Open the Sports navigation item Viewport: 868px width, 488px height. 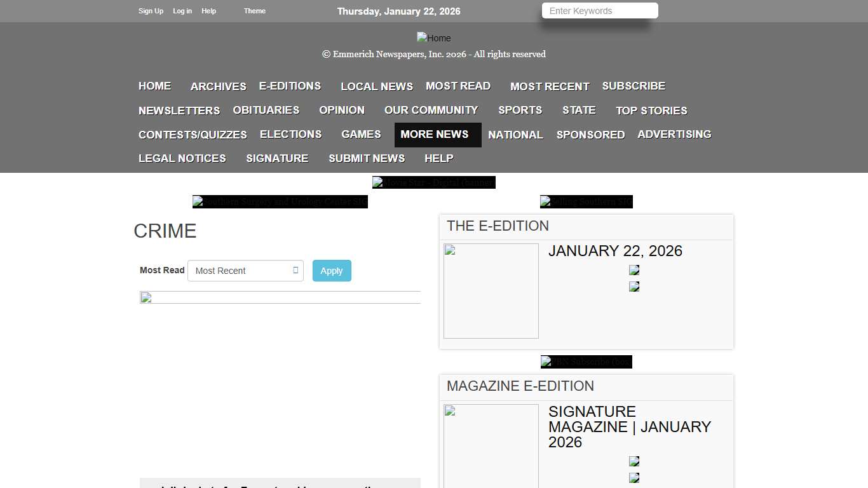pos(520,111)
